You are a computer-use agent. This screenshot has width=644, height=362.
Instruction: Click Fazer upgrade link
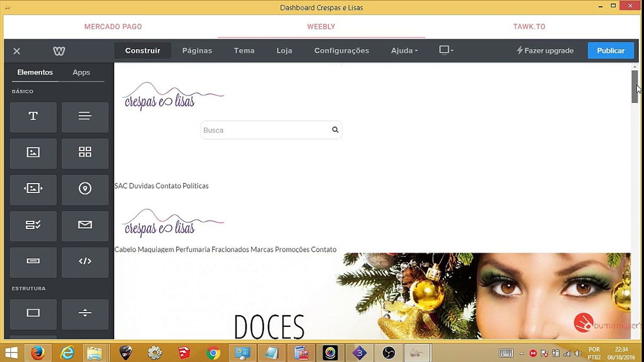point(545,51)
